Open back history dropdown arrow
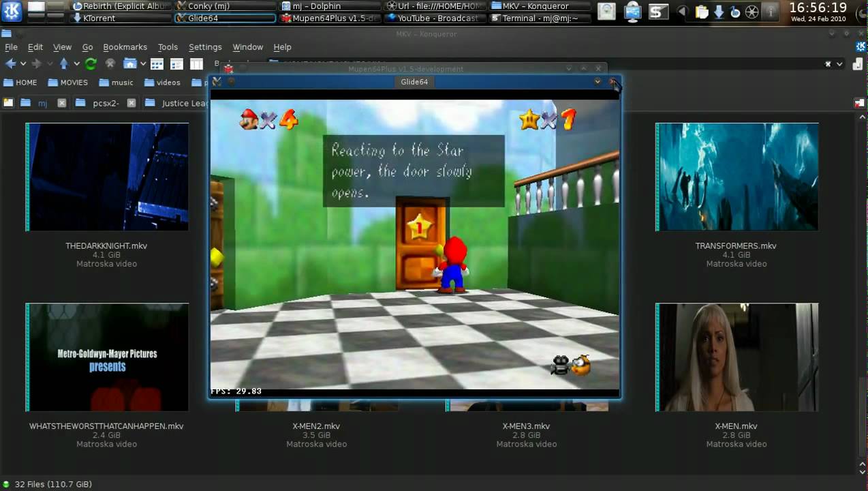 (x=22, y=64)
